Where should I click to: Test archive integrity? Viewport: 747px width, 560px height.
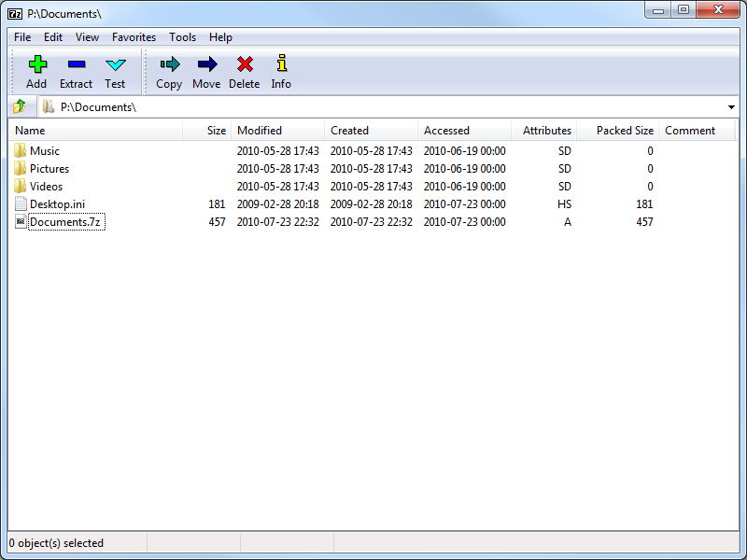click(x=115, y=70)
